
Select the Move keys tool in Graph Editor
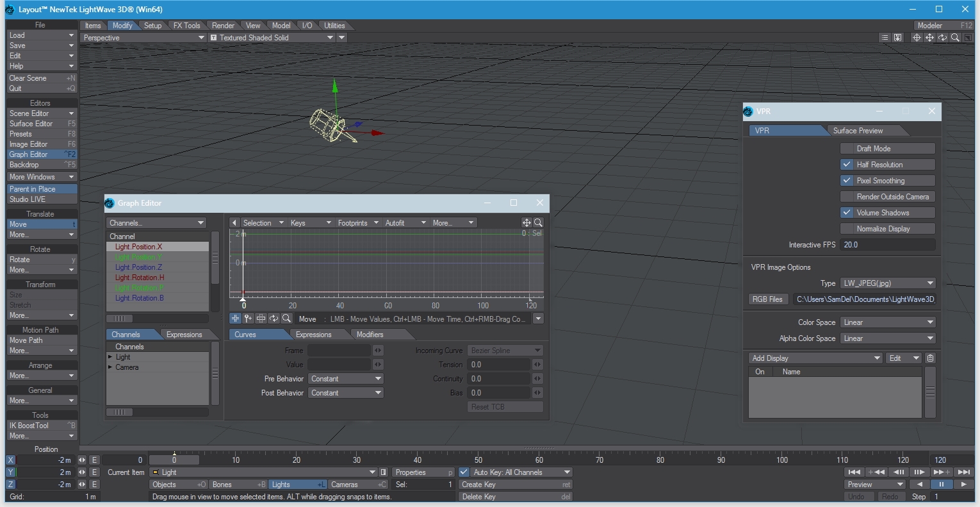click(235, 319)
